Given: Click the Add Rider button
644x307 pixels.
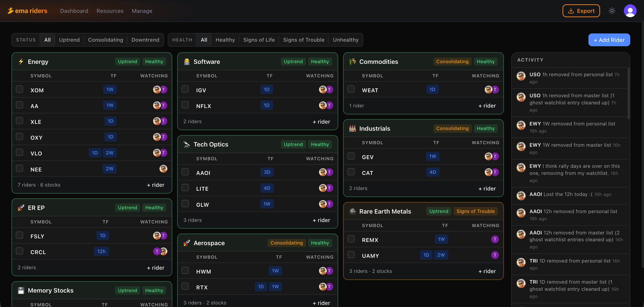Looking at the screenshot, I should pos(609,40).
